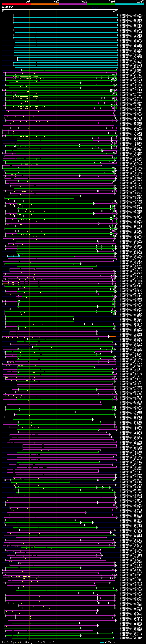This screenshot has height=644, width=146.
Task: Select hit label UniRef100_B7CIF2
Action: (x=131, y=284)
